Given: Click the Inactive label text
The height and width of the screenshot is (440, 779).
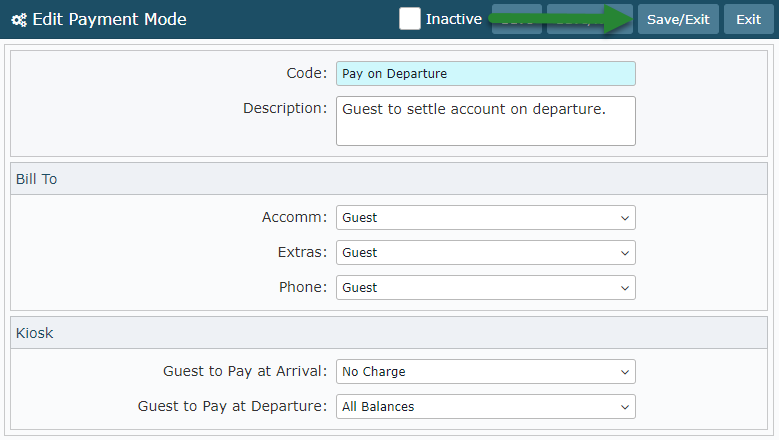Looking at the screenshot, I should point(454,19).
